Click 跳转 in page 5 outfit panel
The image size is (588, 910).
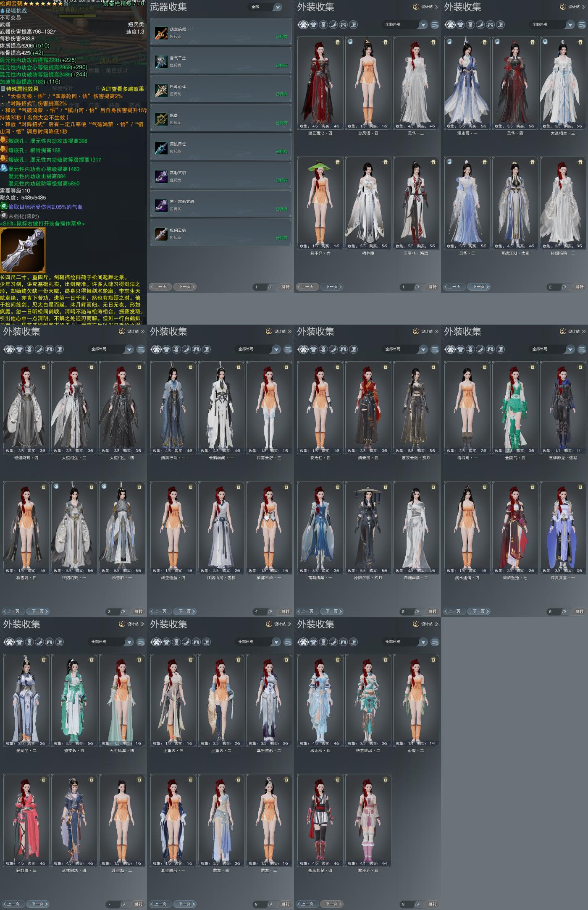432,611
